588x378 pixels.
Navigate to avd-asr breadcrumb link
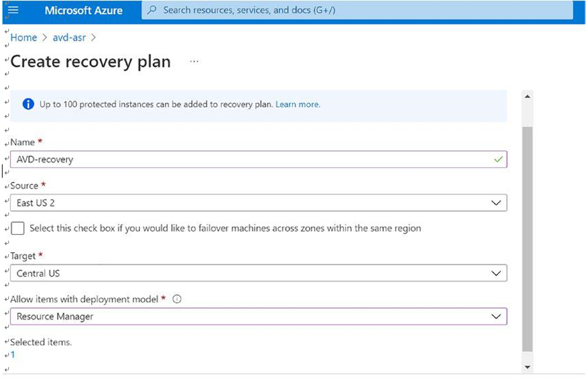coord(69,37)
